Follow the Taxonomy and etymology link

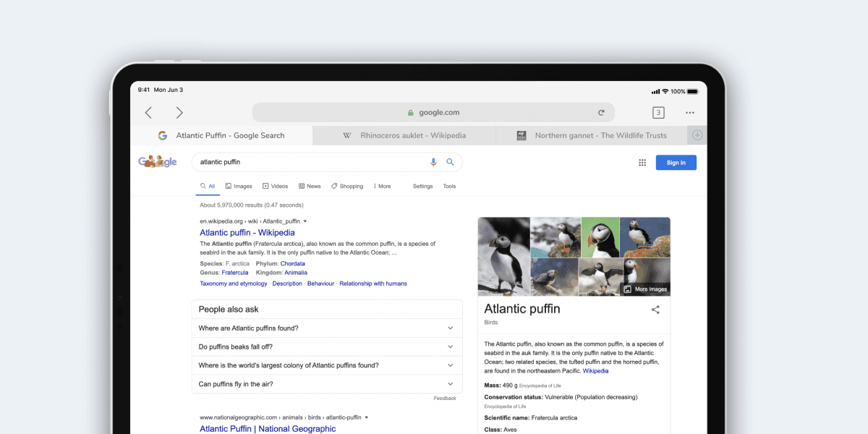click(x=233, y=283)
